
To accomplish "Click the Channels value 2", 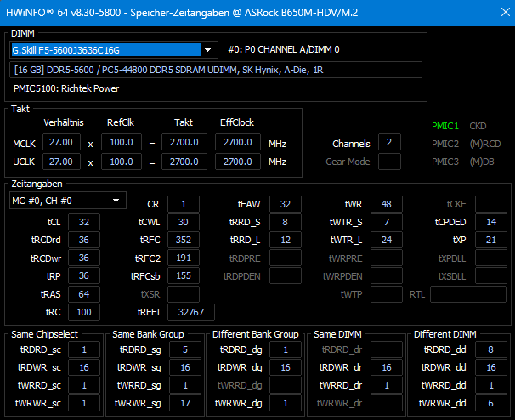I will pos(389,142).
